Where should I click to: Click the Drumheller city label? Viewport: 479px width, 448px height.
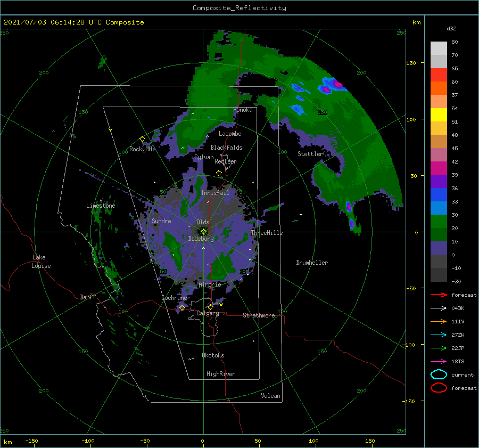(312, 263)
